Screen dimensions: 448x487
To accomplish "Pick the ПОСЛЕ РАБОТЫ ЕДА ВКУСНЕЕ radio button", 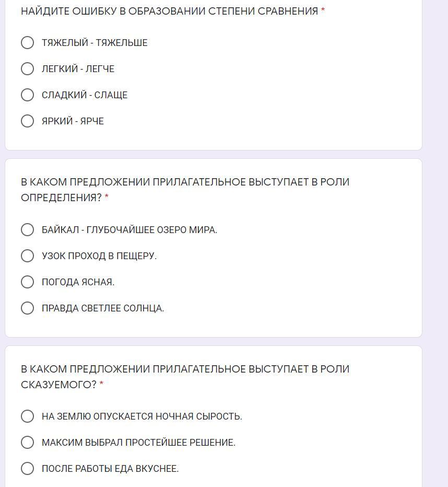I will click(28, 469).
